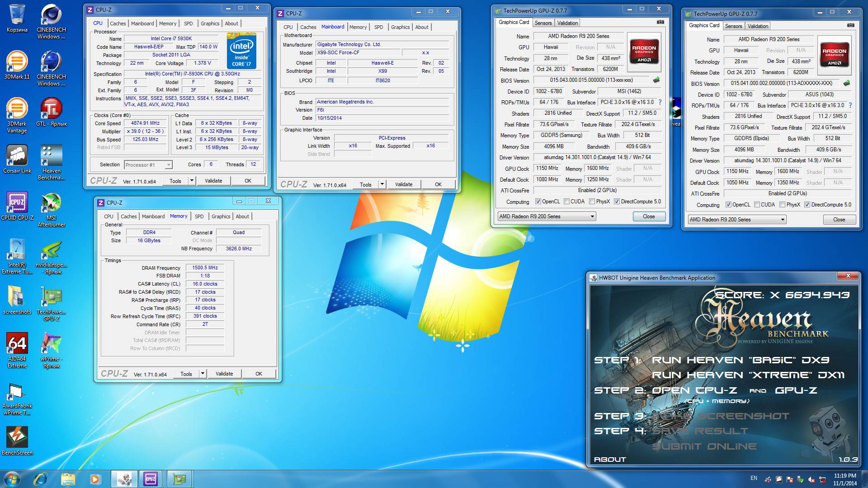The image size is (868, 488).
Task: Switch to SPD tab in CPU-Z Memory window
Action: (x=199, y=216)
